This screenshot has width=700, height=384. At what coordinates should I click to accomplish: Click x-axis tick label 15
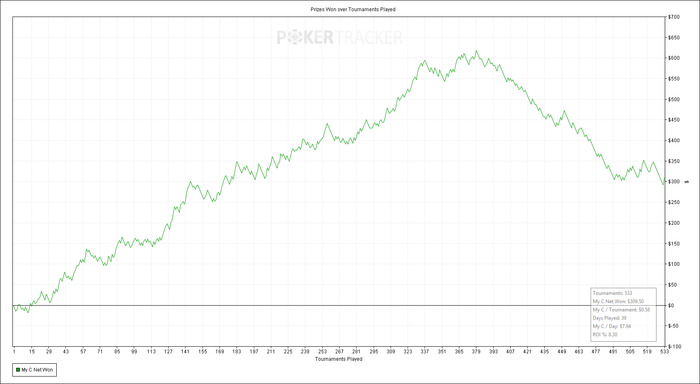(x=31, y=351)
